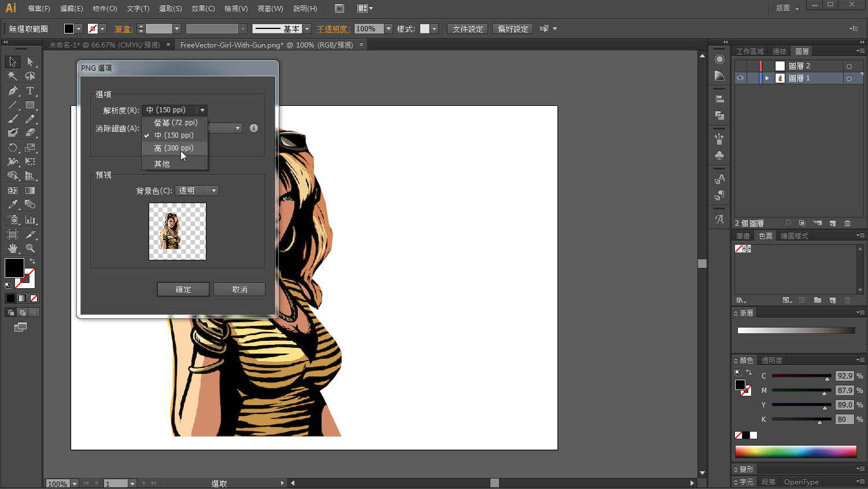Open the Align panel from dock
868x489 pixels.
tap(719, 99)
